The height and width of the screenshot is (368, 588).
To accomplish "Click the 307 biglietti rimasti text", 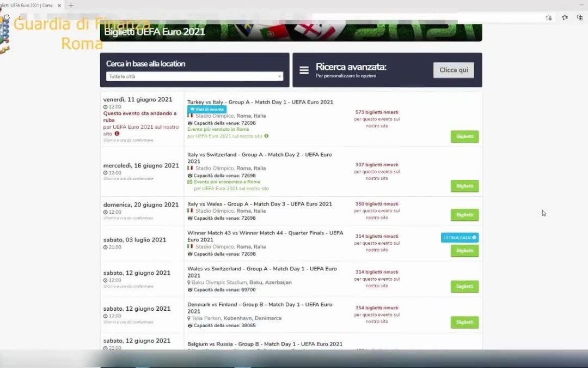I will (x=377, y=165).
